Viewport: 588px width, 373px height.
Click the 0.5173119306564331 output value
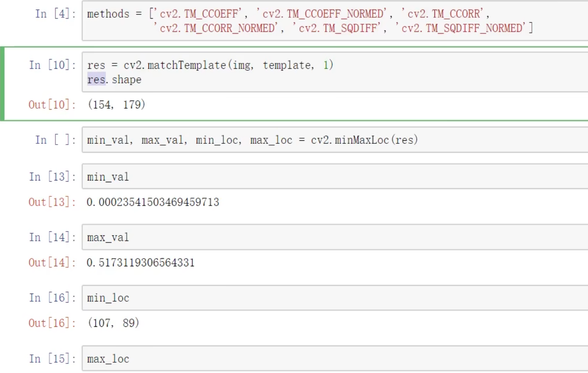coord(141,262)
